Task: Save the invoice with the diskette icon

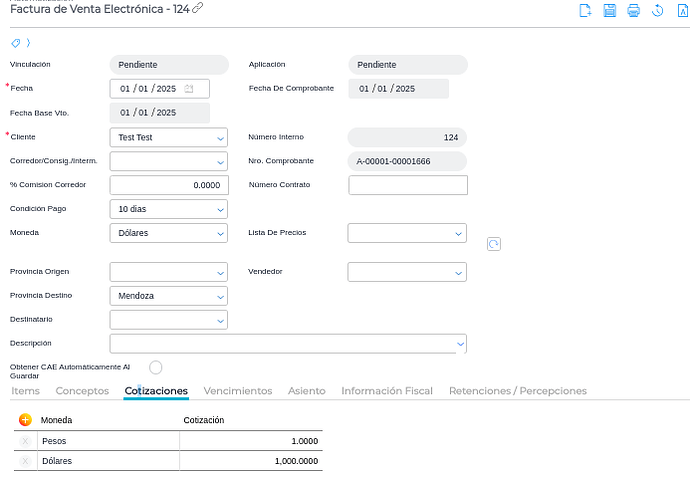Action: 609,11
